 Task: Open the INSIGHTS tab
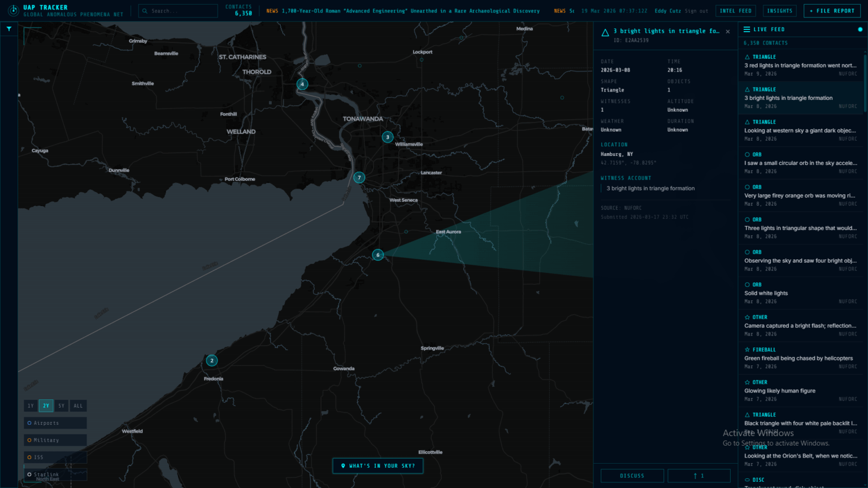(x=780, y=10)
